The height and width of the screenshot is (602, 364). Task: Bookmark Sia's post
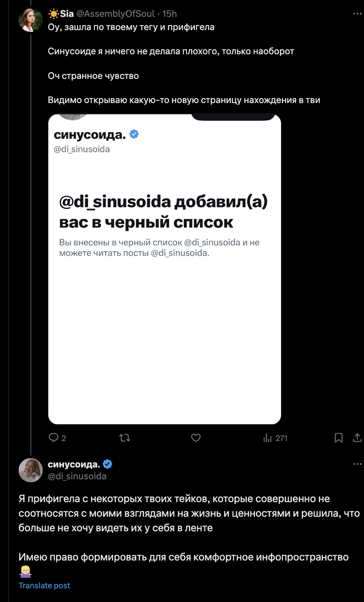click(339, 438)
